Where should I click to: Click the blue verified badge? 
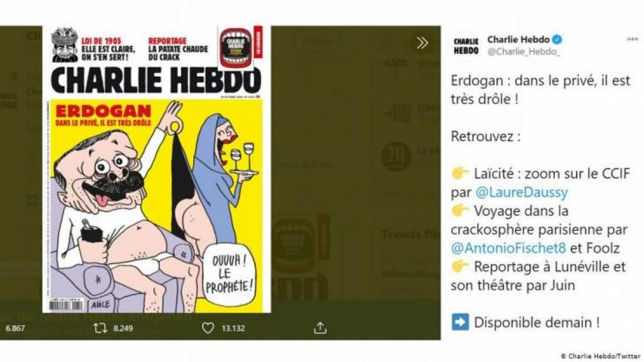pyautogui.click(x=557, y=39)
